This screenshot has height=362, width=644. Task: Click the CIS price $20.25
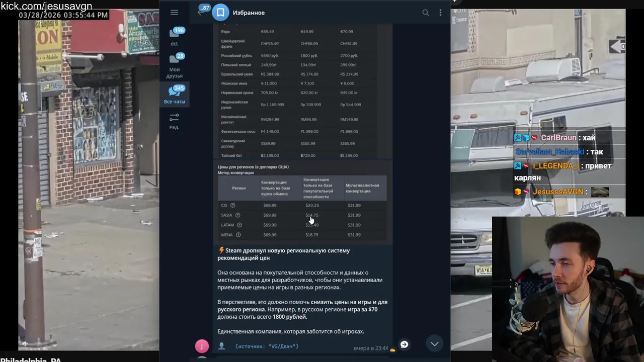(312, 205)
